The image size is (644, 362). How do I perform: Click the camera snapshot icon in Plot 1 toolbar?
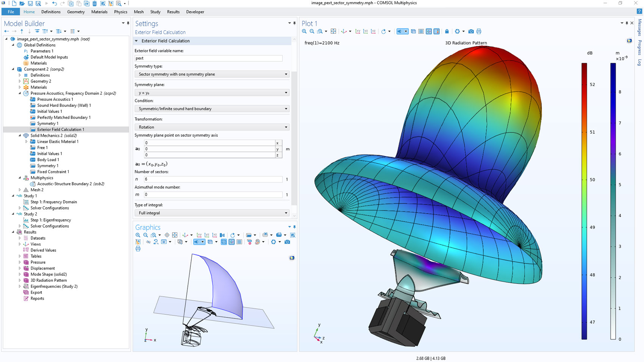tap(471, 31)
